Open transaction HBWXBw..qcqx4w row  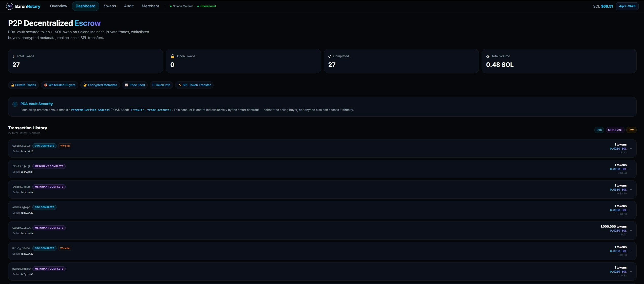[322, 272]
